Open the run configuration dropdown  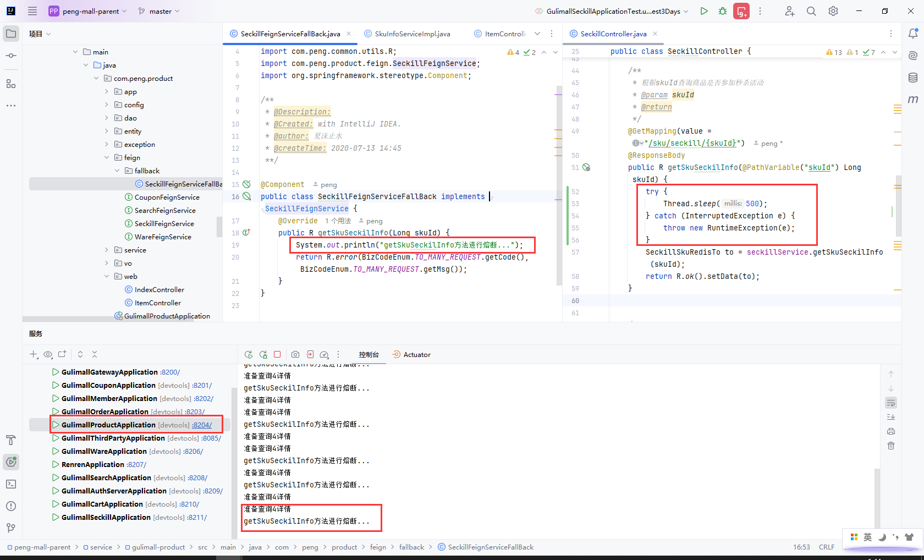pos(612,11)
